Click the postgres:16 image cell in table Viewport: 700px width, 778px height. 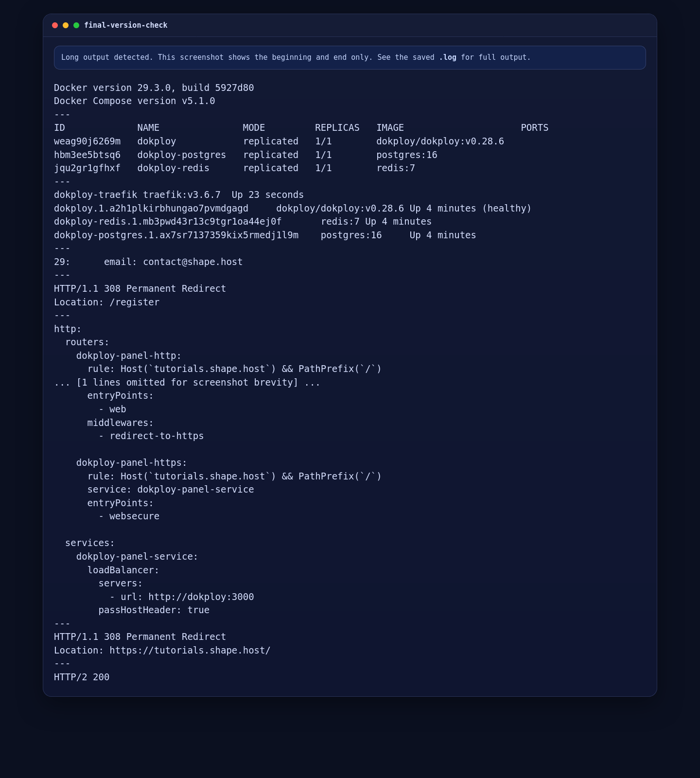click(x=407, y=155)
